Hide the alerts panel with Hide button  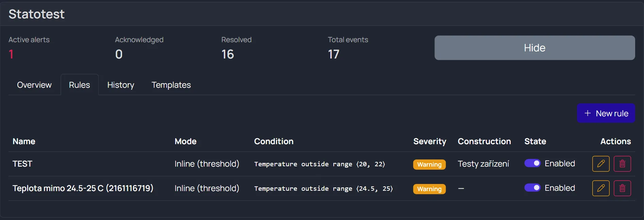(535, 48)
